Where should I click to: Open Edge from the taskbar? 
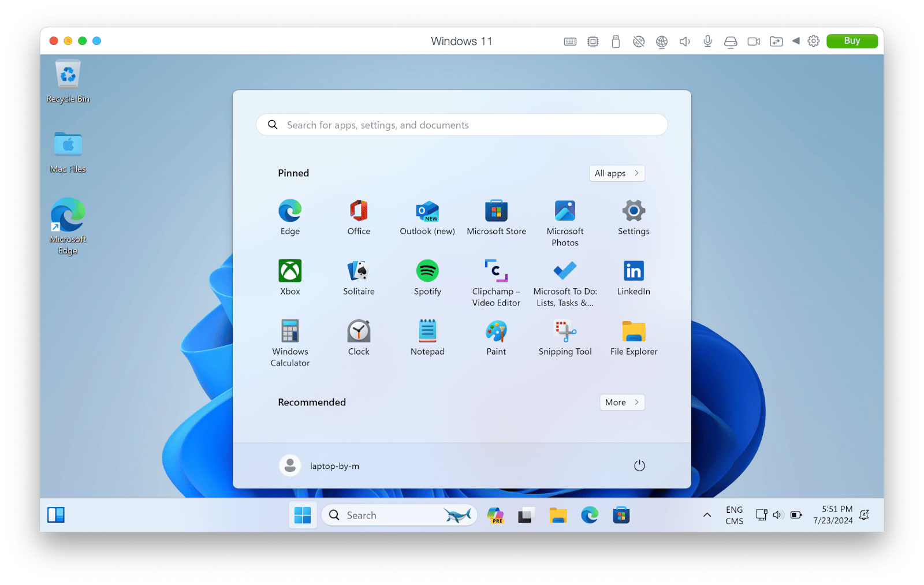[590, 515]
